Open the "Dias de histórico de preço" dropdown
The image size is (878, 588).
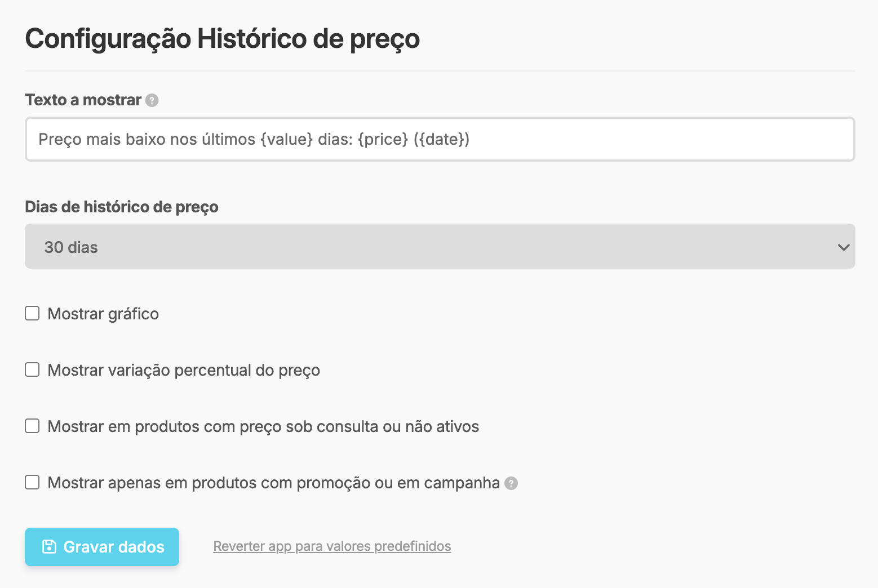439,247
